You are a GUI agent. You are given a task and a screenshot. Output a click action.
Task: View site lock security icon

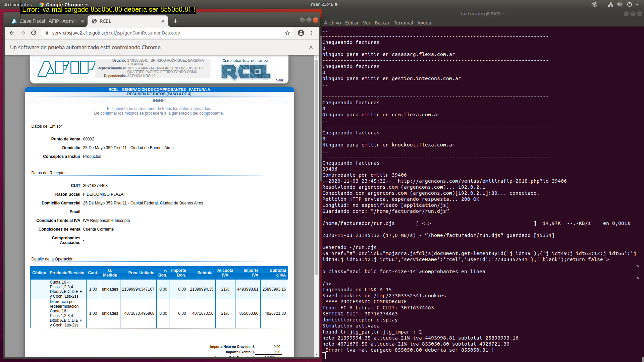47,33
